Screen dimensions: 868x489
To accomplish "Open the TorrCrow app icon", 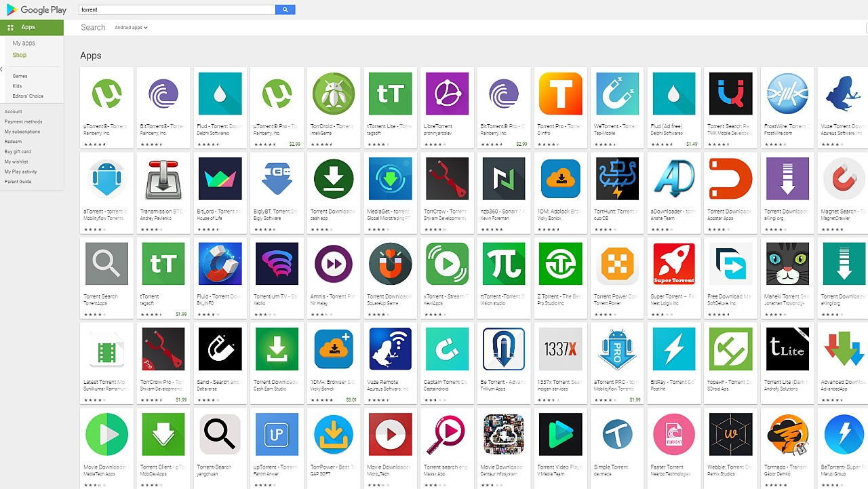I will click(447, 178).
